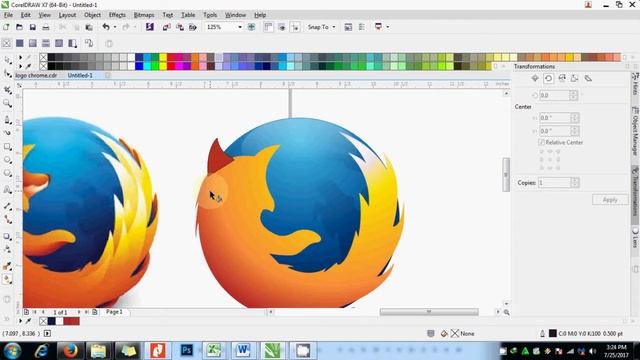
Task: Select the Freehand tool
Action: pyautogui.click(x=7, y=120)
